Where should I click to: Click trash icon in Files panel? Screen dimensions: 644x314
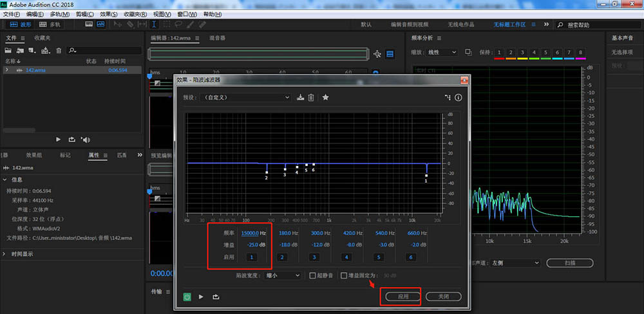pos(59,50)
